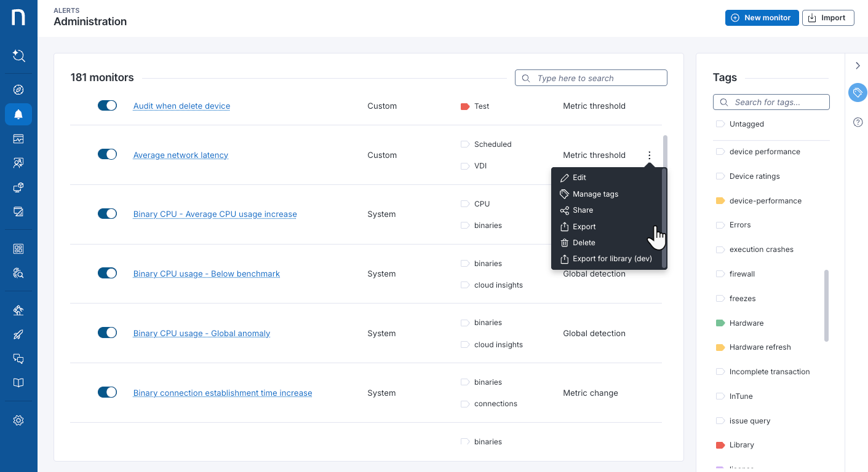Image resolution: width=868 pixels, height=472 pixels.
Task: Open the Binary CPU usage - Global anomaly monitor
Action: coord(201,332)
